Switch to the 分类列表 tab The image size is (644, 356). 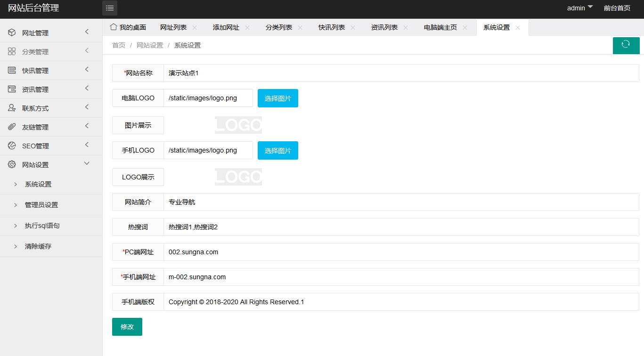pos(278,27)
